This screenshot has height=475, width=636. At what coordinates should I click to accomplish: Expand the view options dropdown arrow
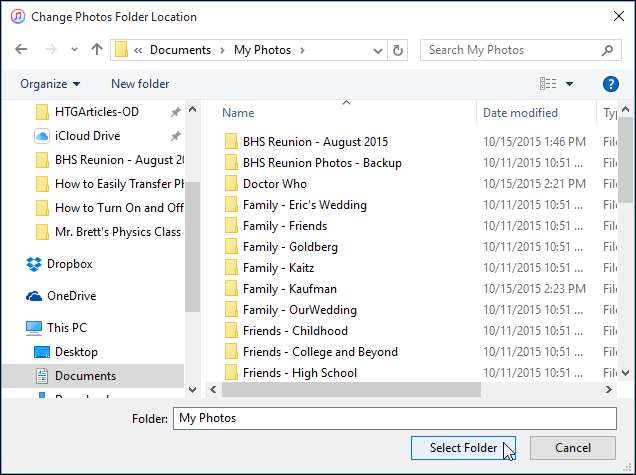(x=570, y=84)
